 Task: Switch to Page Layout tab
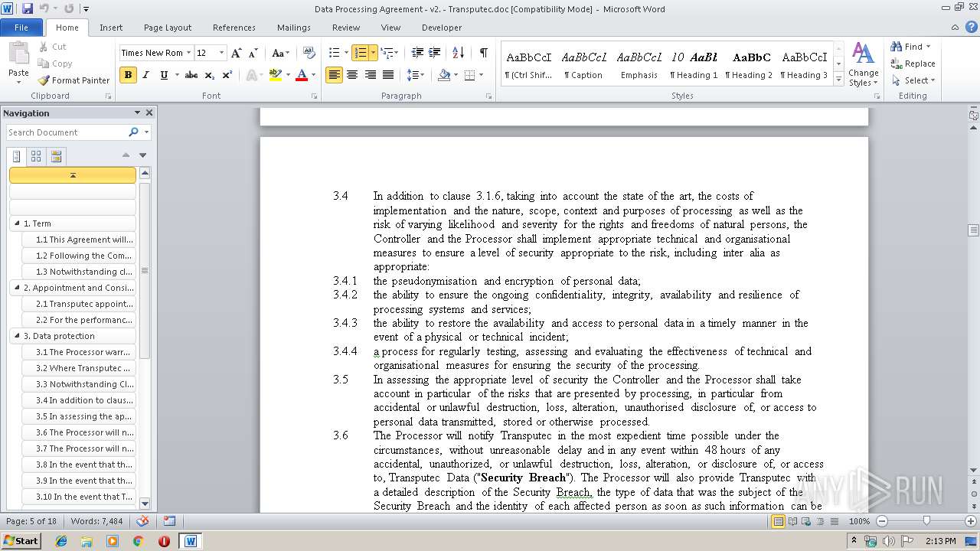tap(168, 28)
